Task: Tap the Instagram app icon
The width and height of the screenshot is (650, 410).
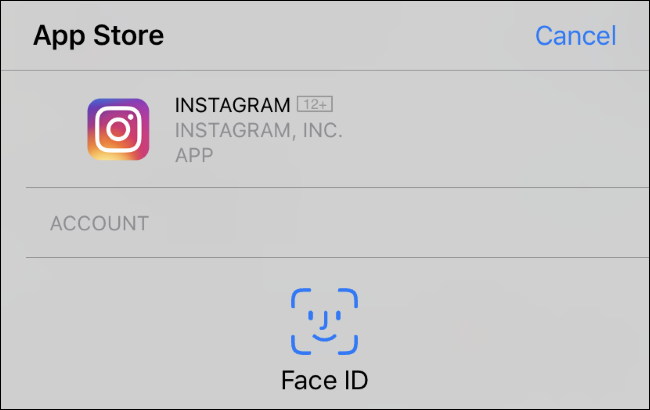Action: (118, 129)
